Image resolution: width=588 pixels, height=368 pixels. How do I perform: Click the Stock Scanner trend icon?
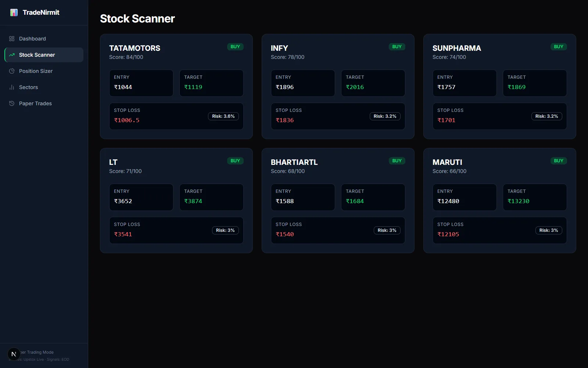[x=12, y=55]
